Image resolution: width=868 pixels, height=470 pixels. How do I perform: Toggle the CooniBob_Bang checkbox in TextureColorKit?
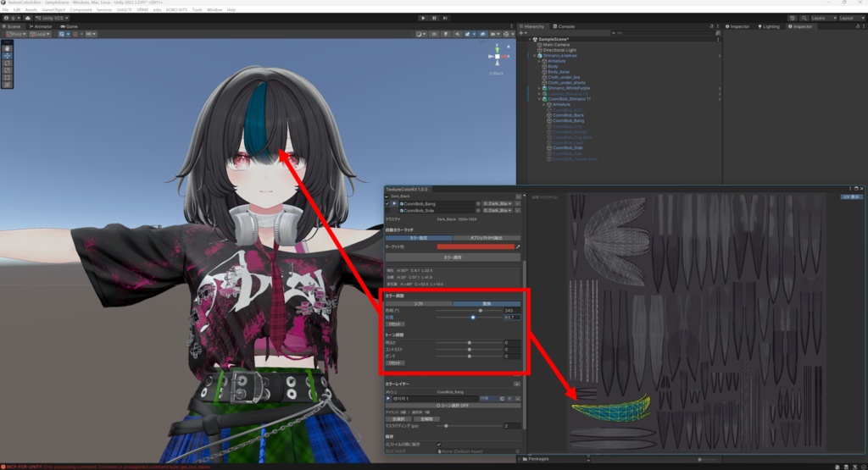tap(387, 203)
